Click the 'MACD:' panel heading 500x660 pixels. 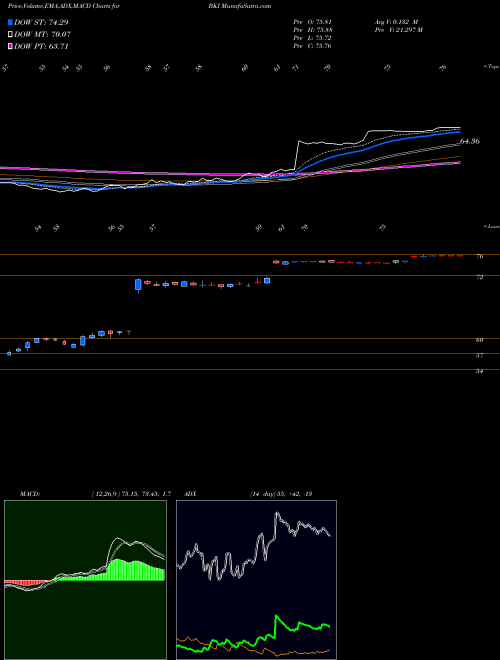pos(29,494)
